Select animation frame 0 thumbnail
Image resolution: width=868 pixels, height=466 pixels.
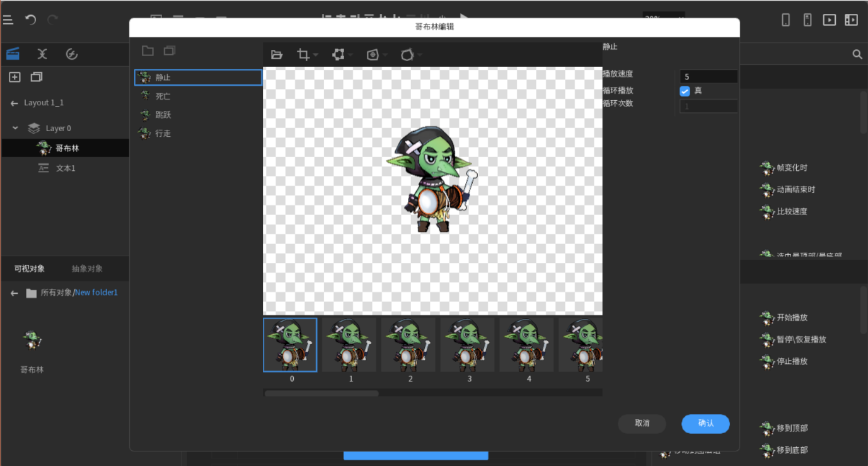point(290,344)
